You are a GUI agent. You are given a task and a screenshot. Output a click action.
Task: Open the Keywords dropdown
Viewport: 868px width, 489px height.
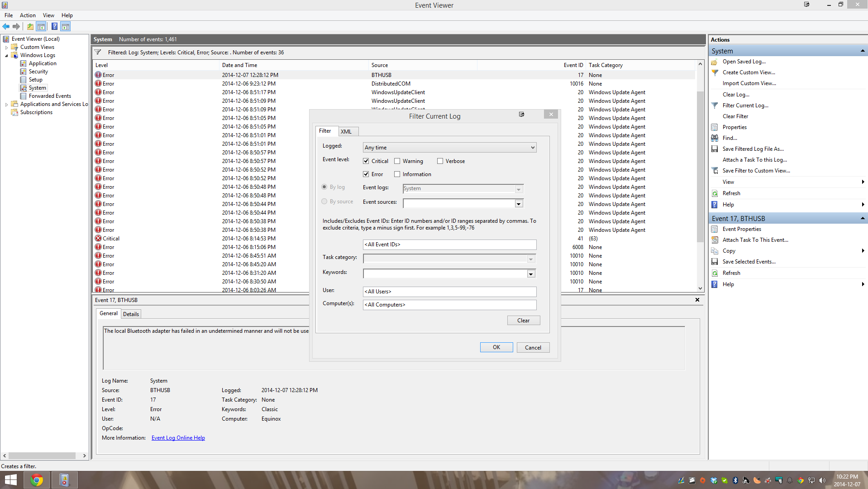point(531,274)
